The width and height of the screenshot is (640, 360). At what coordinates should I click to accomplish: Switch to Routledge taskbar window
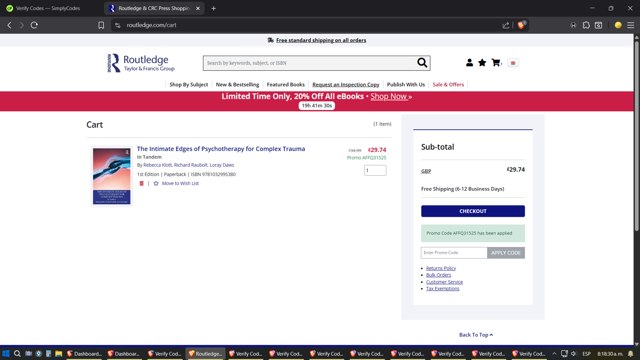[205, 353]
